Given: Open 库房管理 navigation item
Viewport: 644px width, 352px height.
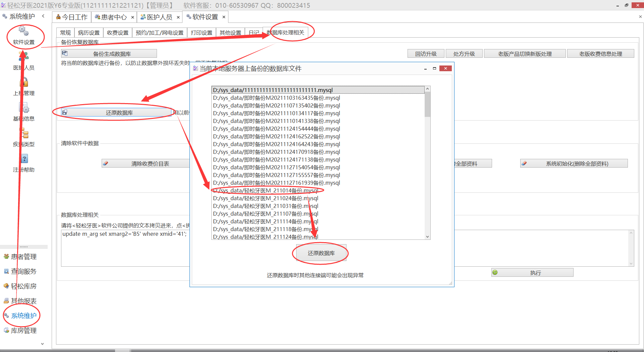Looking at the screenshot, I should 23,331.
